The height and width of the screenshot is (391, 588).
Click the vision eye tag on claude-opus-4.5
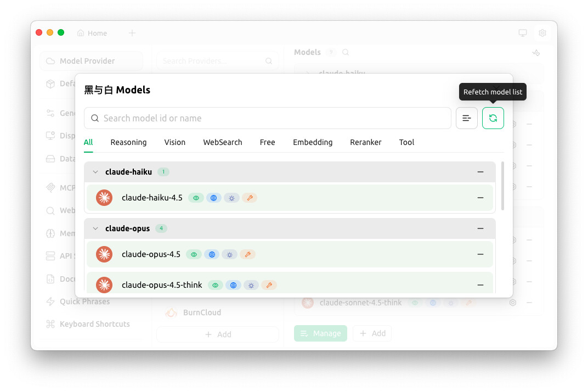coord(194,255)
